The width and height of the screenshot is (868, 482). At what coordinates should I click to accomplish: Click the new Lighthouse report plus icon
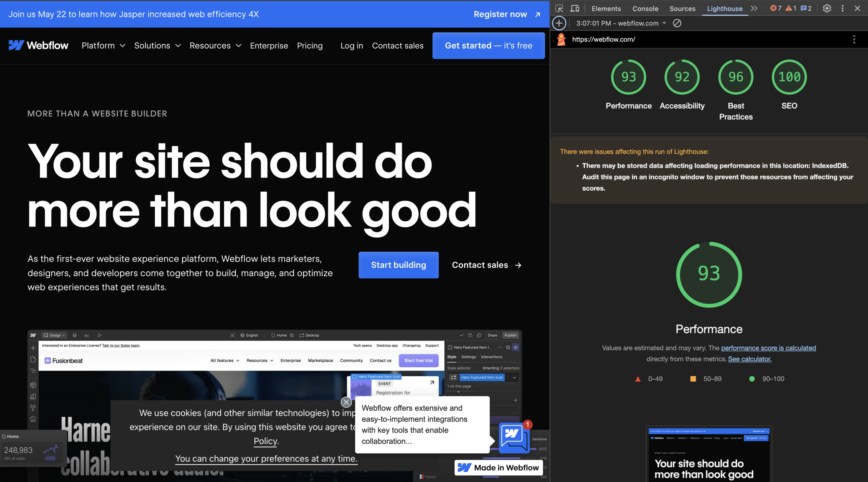[559, 23]
